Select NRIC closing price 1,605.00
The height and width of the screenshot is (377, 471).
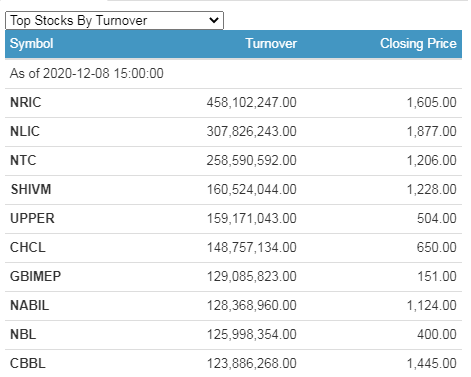pos(432,102)
